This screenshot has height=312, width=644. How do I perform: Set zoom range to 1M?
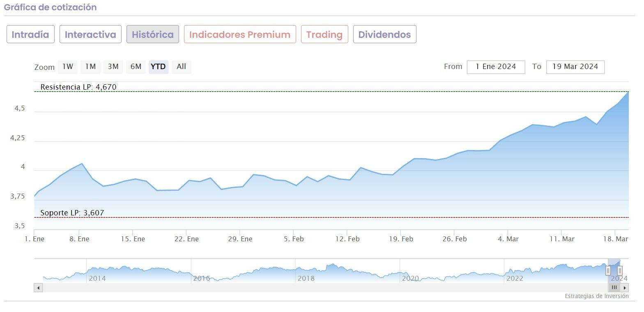coord(90,67)
